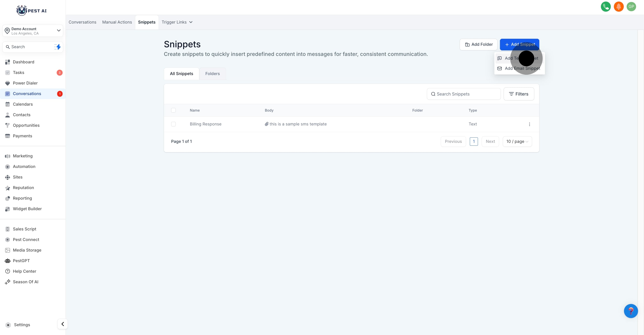Image resolution: width=644 pixels, height=335 pixels.
Task: Choose Add Email Snippet from the menu
Action: 522,68
